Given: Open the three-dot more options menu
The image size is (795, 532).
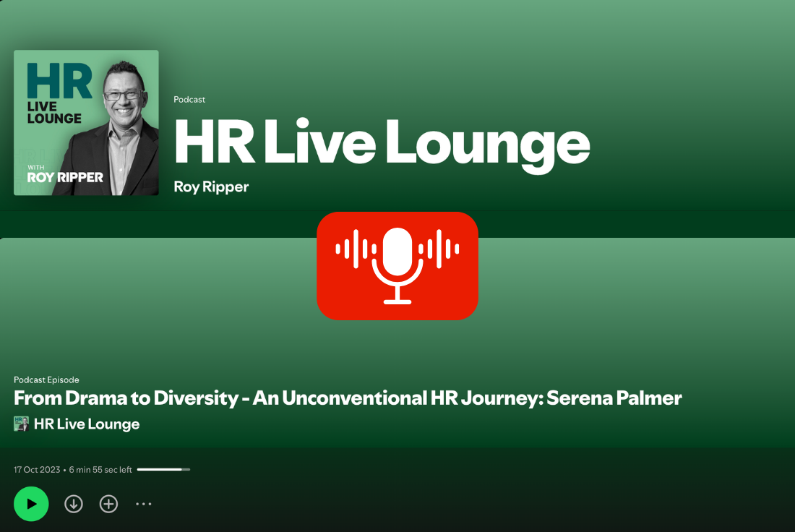Looking at the screenshot, I should [x=144, y=504].
